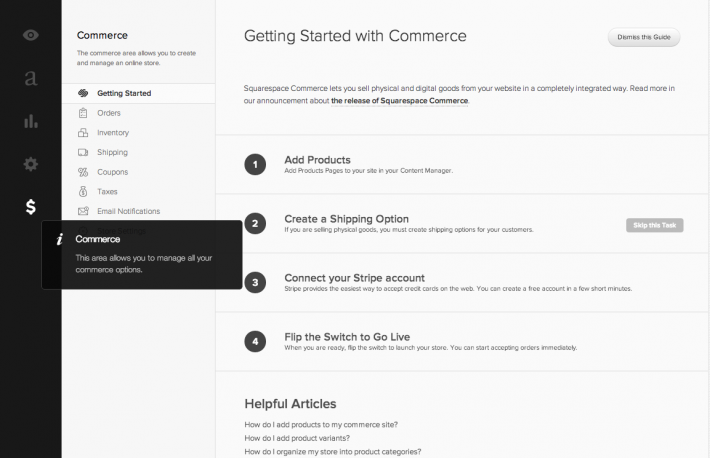Open the release of Squarespace Commerce link

tap(399, 100)
